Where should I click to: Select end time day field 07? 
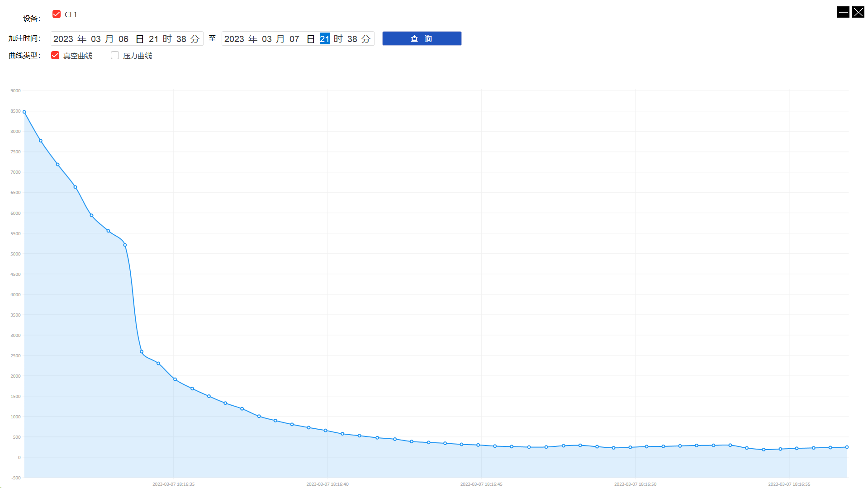click(x=294, y=39)
